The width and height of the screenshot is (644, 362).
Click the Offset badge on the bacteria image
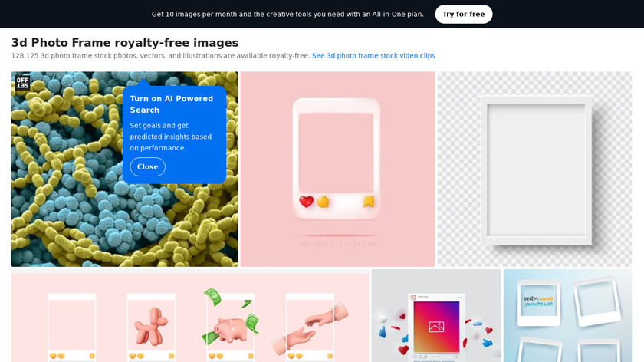coord(22,83)
